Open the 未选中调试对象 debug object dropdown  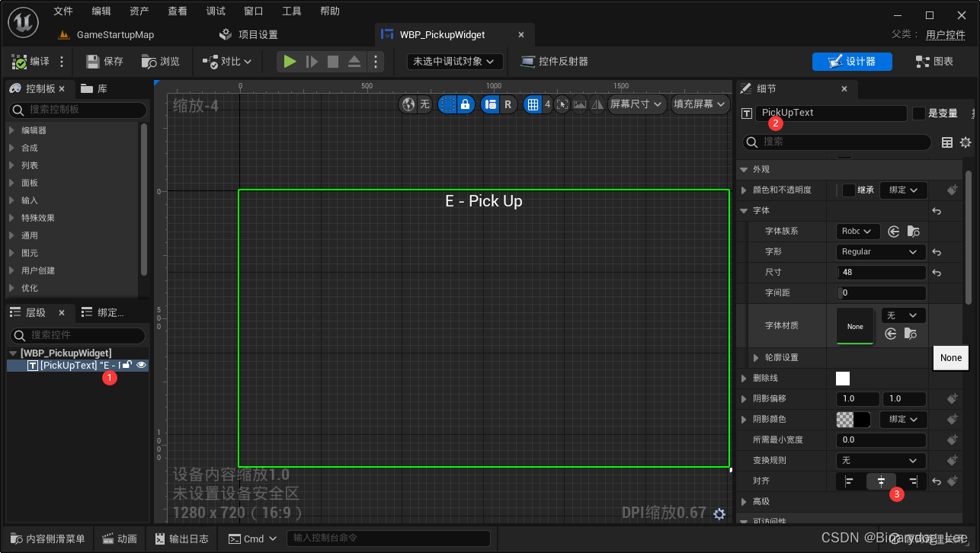pyautogui.click(x=454, y=62)
